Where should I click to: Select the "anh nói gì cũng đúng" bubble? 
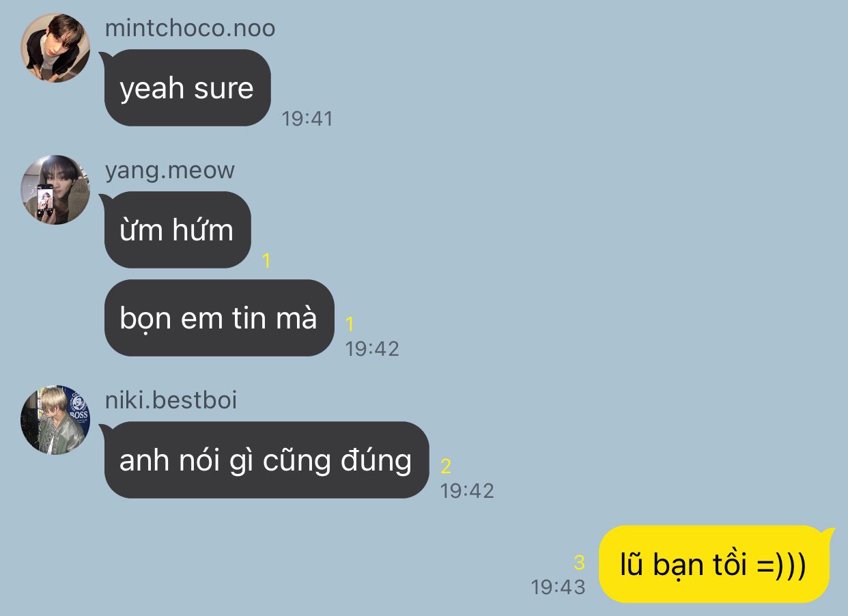[265, 460]
